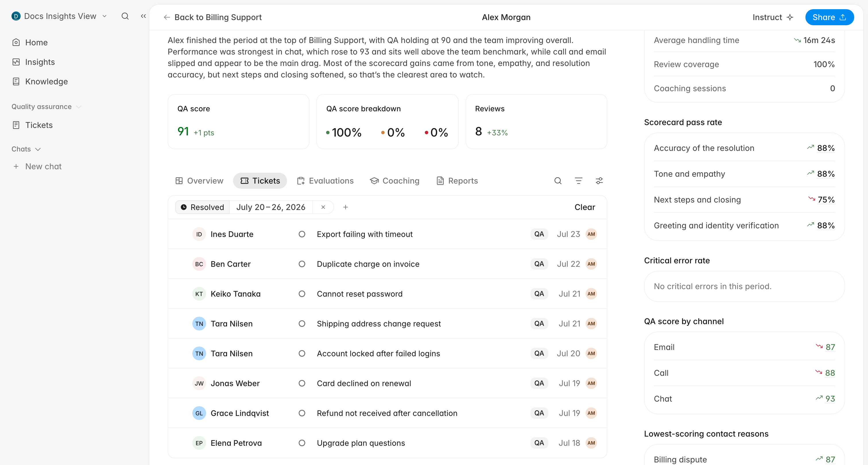Click Next steps and closing 75% value

tap(826, 200)
